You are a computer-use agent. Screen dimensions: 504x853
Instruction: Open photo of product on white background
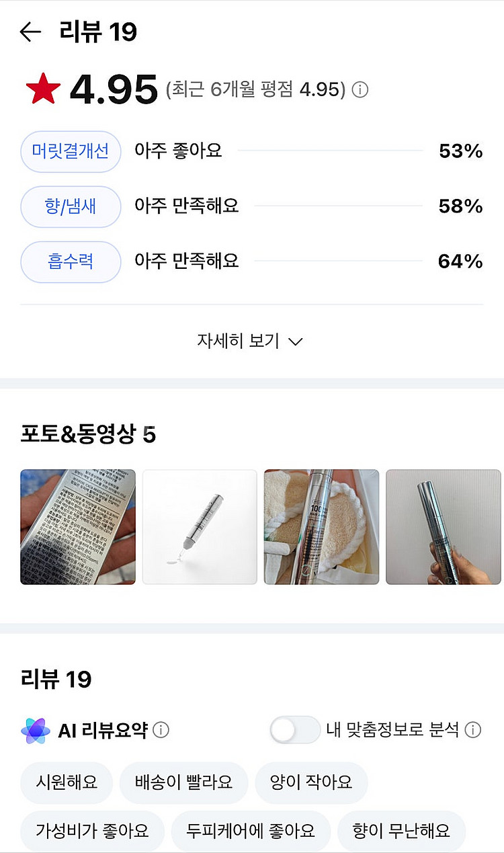(200, 527)
